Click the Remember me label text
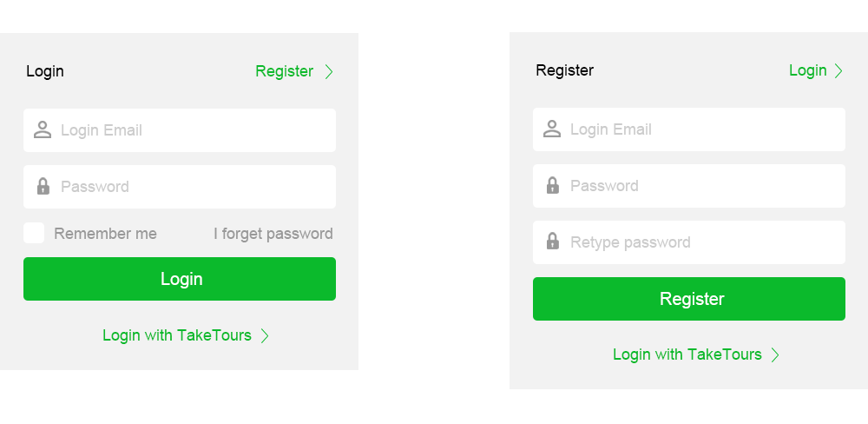Image resolution: width=868 pixels, height=424 pixels. coord(105,234)
